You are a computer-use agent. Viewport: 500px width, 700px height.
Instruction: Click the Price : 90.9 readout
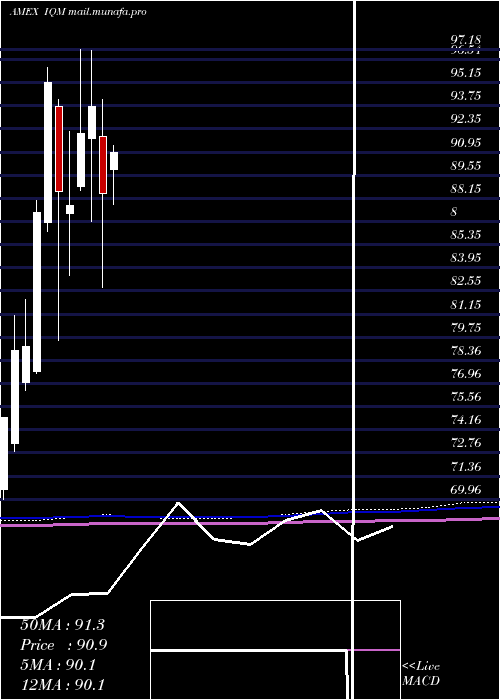[x=63, y=645]
